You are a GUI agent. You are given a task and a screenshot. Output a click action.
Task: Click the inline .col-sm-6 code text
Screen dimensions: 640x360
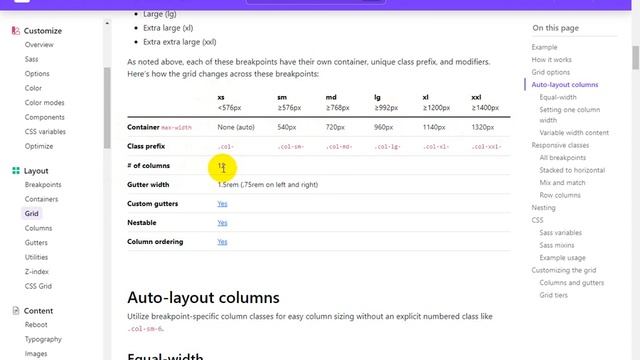[x=145, y=329]
